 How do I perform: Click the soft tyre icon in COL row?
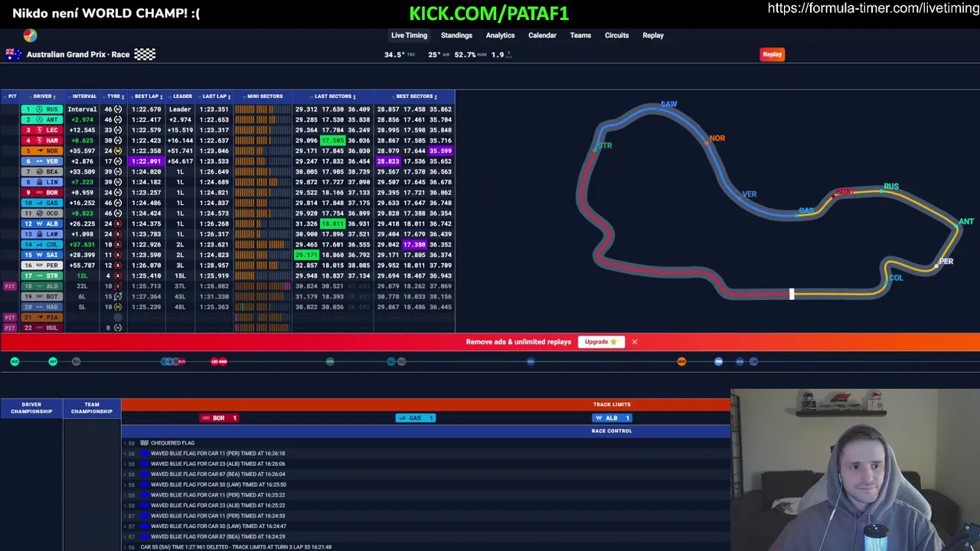click(118, 245)
